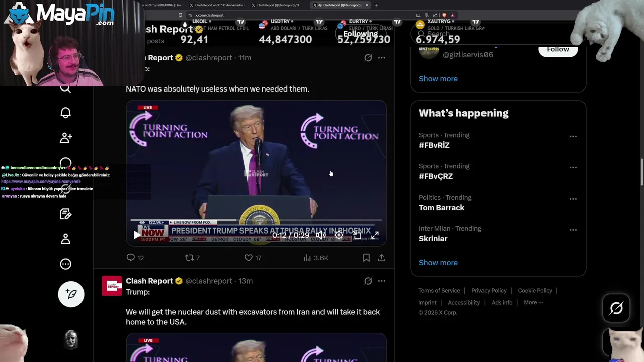Viewport: 644px width, 362px height.
Task: Close the active Clash Report tab
Action: pos(367,5)
